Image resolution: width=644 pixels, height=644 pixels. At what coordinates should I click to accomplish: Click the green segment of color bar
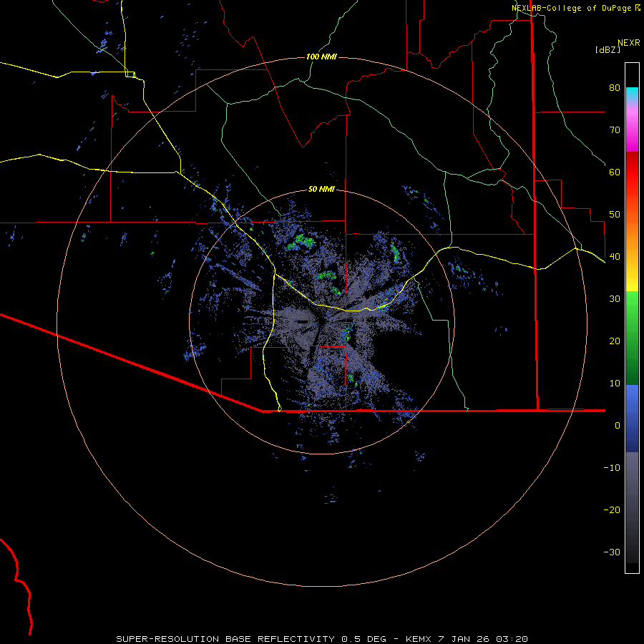click(632, 338)
